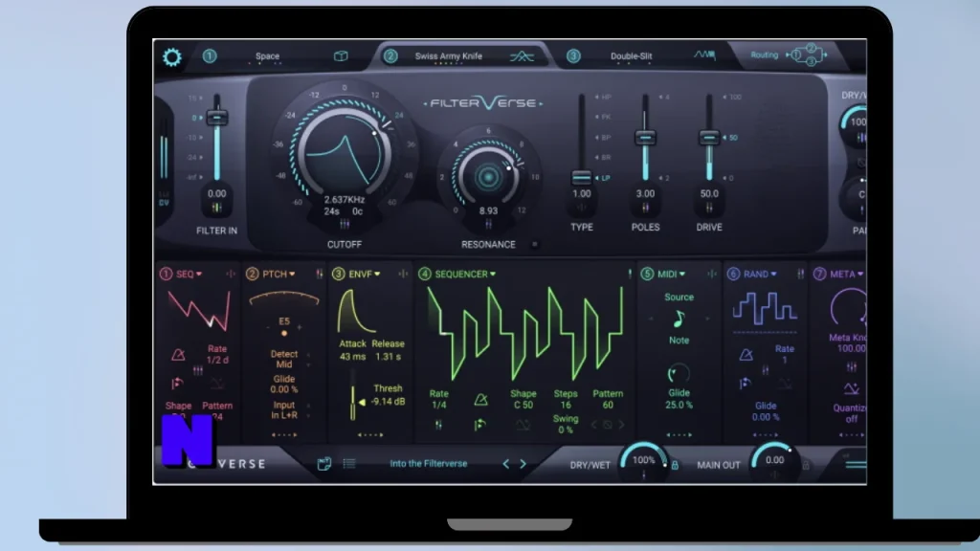This screenshot has width=980, height=551.
Task: Click the resonance value 8.93
Action: [x=488, y=210]
